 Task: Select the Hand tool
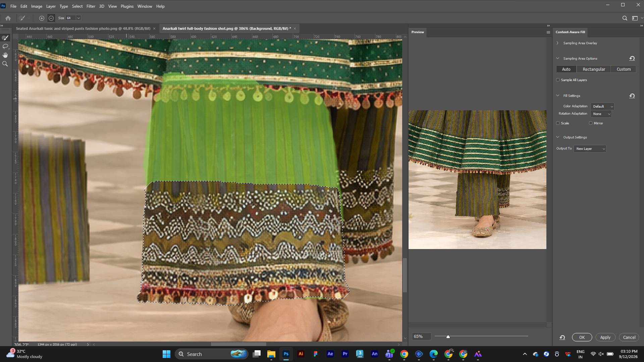(x=5, y=55)
